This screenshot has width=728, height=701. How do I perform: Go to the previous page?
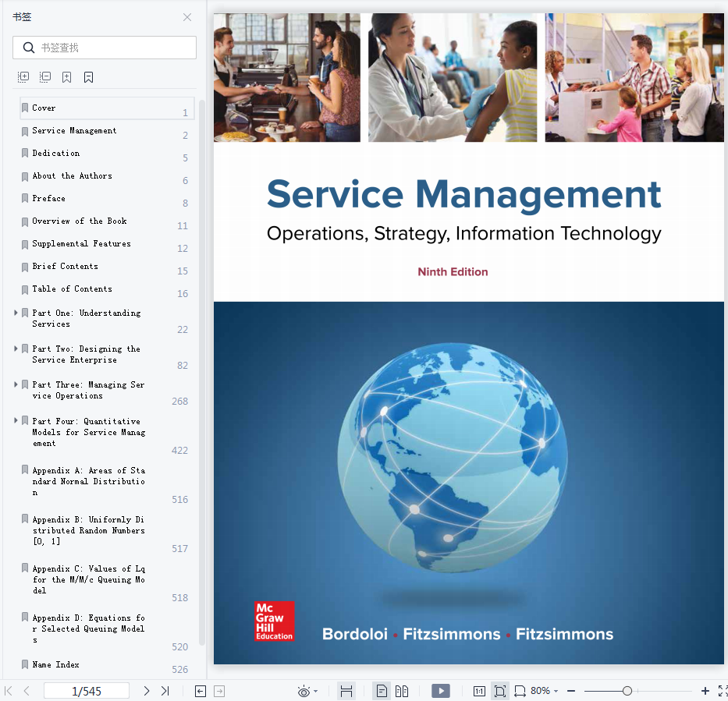pos(27,691)
